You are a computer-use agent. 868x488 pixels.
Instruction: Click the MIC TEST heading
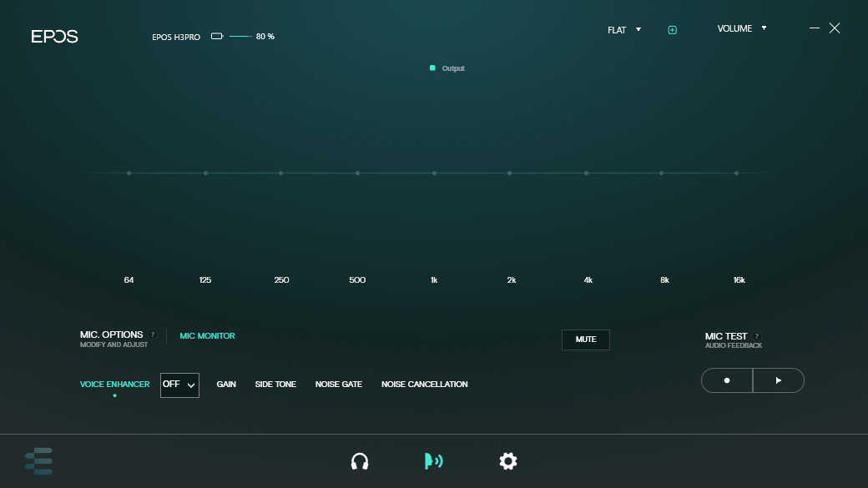(x=726, y=336)
